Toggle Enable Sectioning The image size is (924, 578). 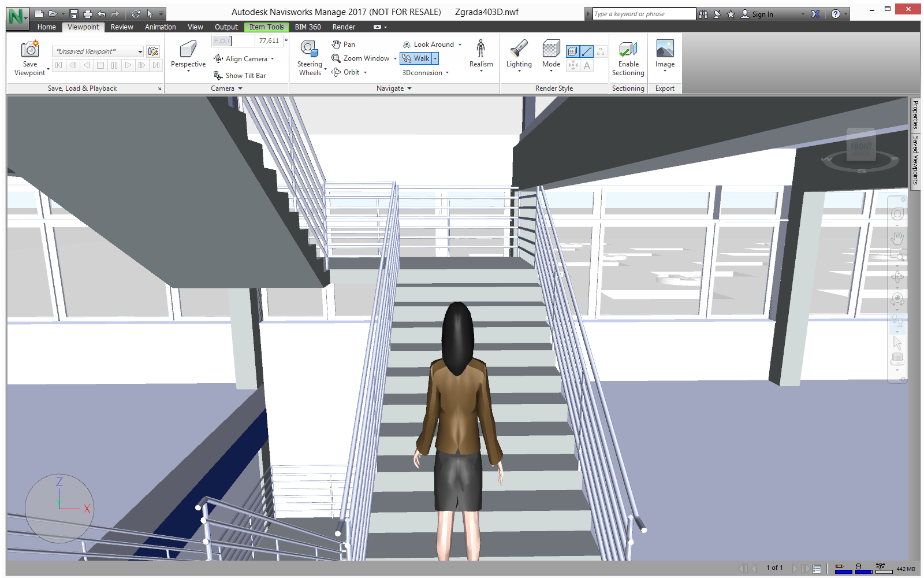point(628,58)
